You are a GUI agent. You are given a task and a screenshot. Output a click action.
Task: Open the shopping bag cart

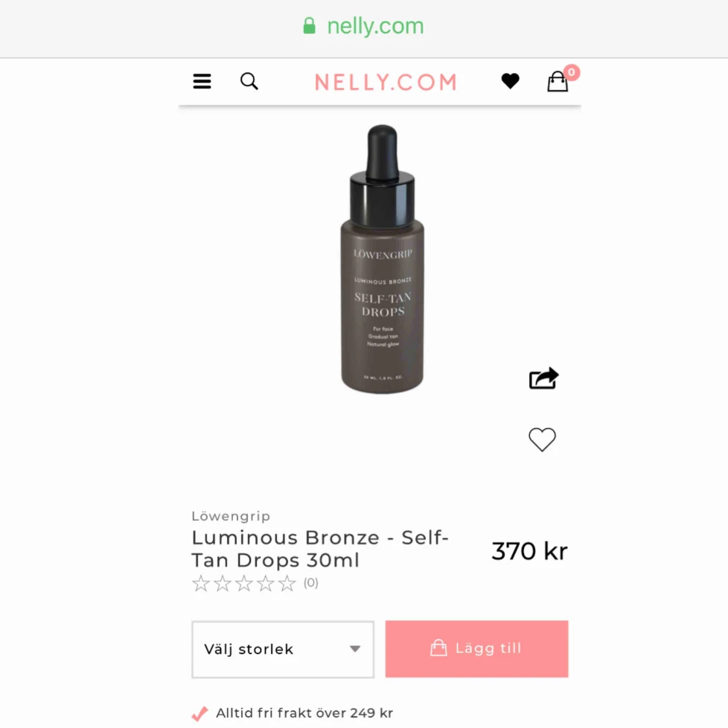(x=557, y=82)
